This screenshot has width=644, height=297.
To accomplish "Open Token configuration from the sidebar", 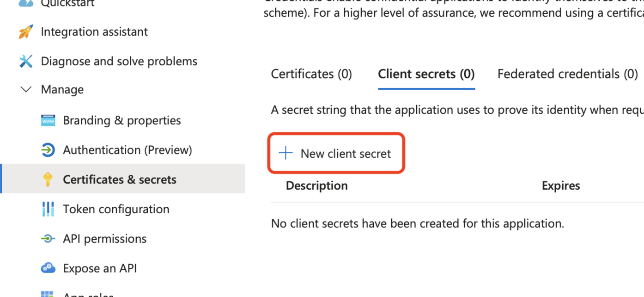I will tap(115, 209).
